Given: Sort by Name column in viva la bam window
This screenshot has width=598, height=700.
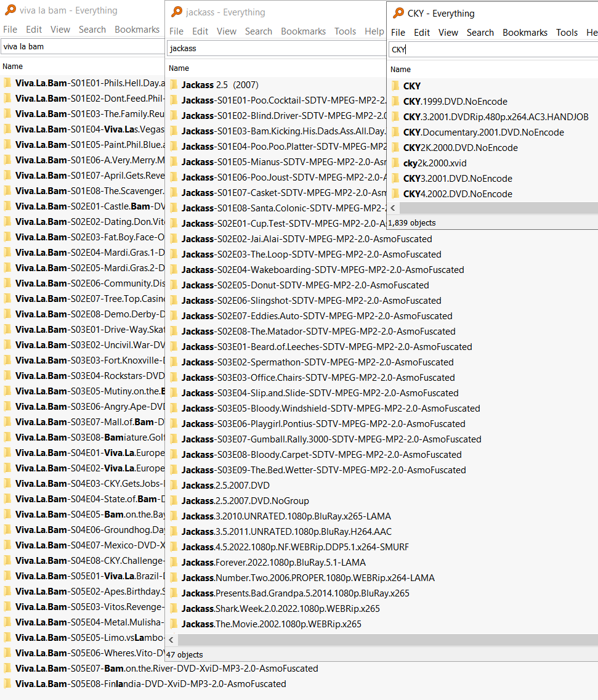Looking at the screenshot, I should click(12, 67).
